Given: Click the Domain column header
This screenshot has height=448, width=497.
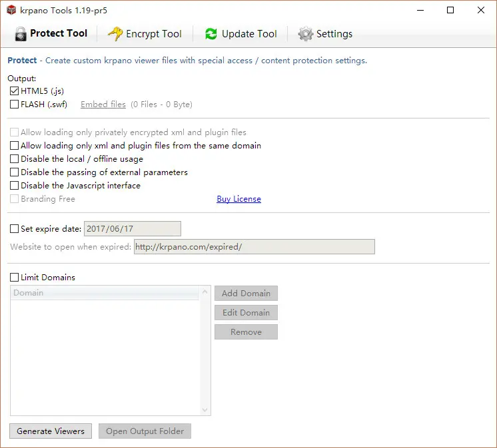Looking at the screenshot, I should click(x=105, y=292).
